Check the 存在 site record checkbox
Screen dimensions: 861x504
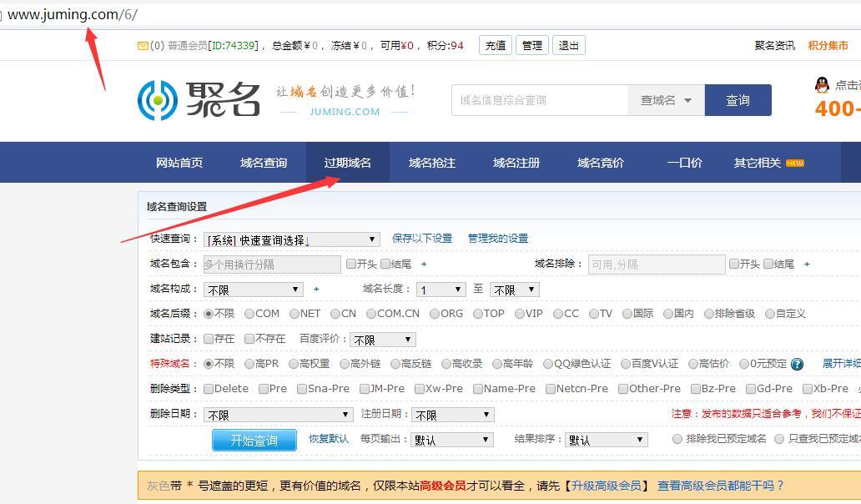click(209, 339)
